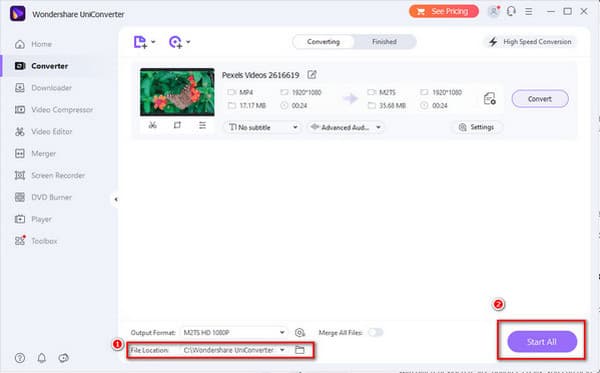Click the custom format settings icon
The image size is (600, 373).
click(x=300, y=332)
